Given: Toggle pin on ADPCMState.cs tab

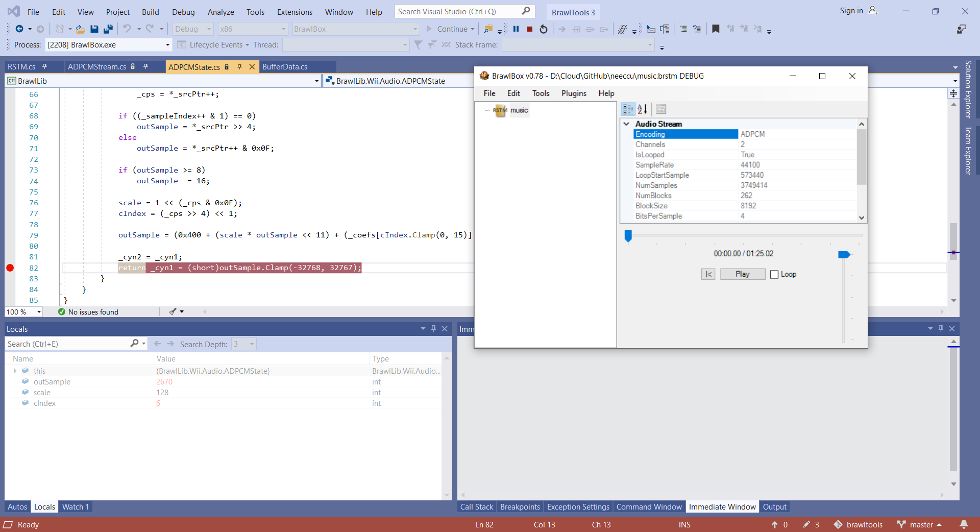Looking at the screenshot, I should (239, 67).
